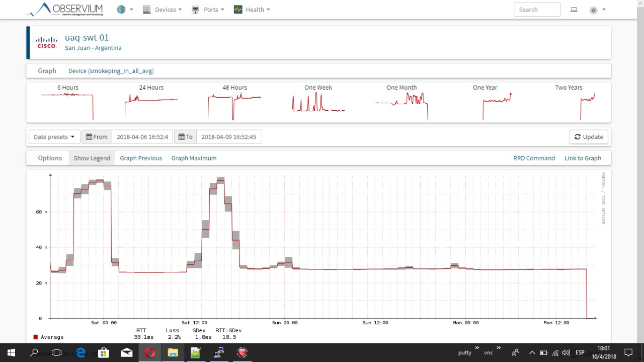This screenshot has height=362, width=644.
Task: Toggle the Graph Previous option
Action: coord(141,158)
